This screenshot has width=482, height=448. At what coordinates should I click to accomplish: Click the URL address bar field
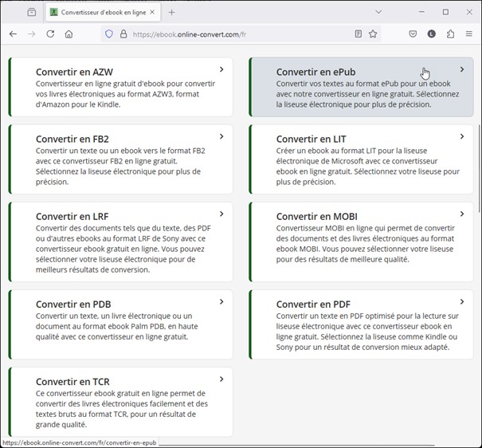tap(239, 34)
